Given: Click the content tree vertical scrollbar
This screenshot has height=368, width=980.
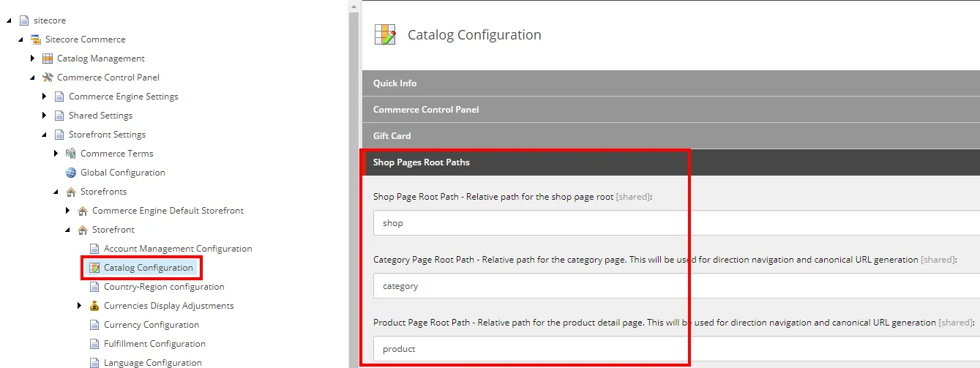Looking at the screenshot, I should tap(354, 184).
